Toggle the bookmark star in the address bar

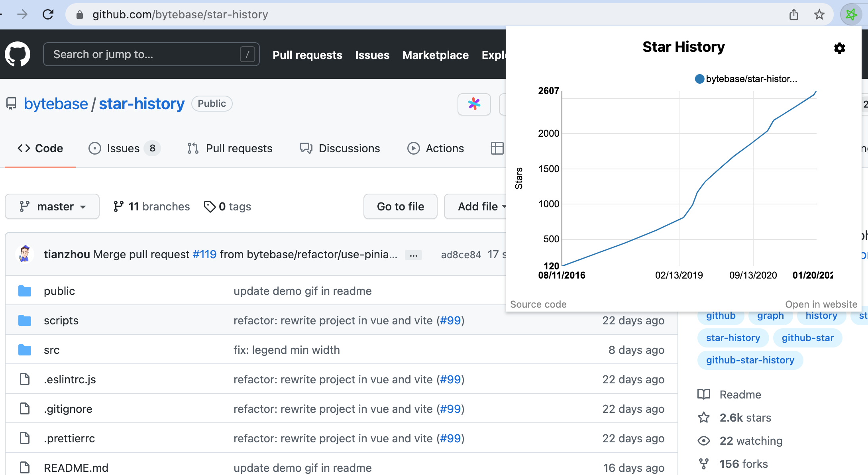click(819, 14)
